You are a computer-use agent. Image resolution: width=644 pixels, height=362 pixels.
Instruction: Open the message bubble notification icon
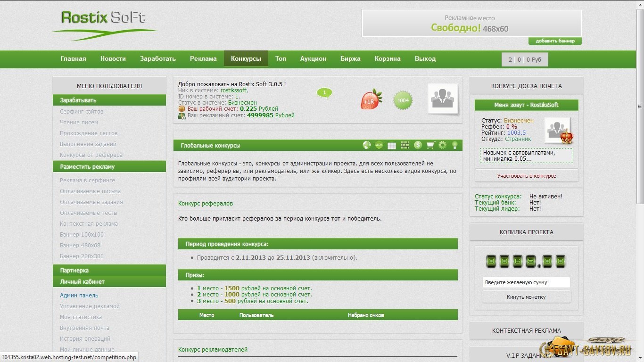pos(324,93)
